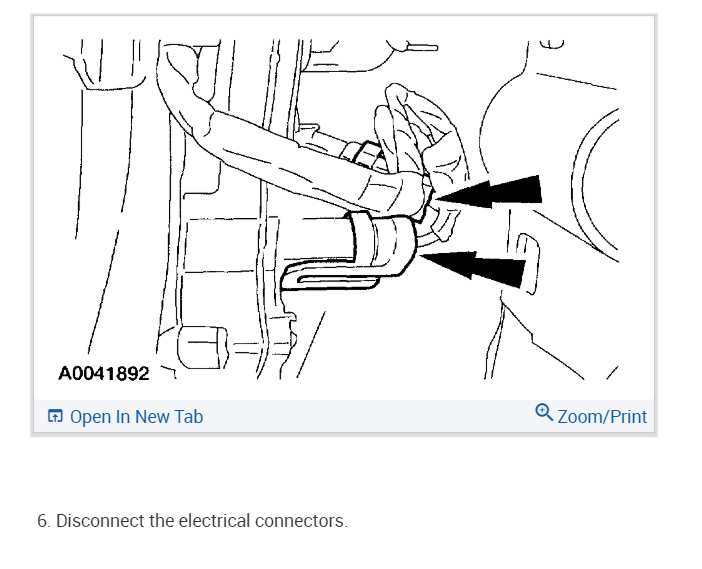Open the diagram via Open In New Tab link
This screenshot has height=569, width=702.
(x=137, y=416)
